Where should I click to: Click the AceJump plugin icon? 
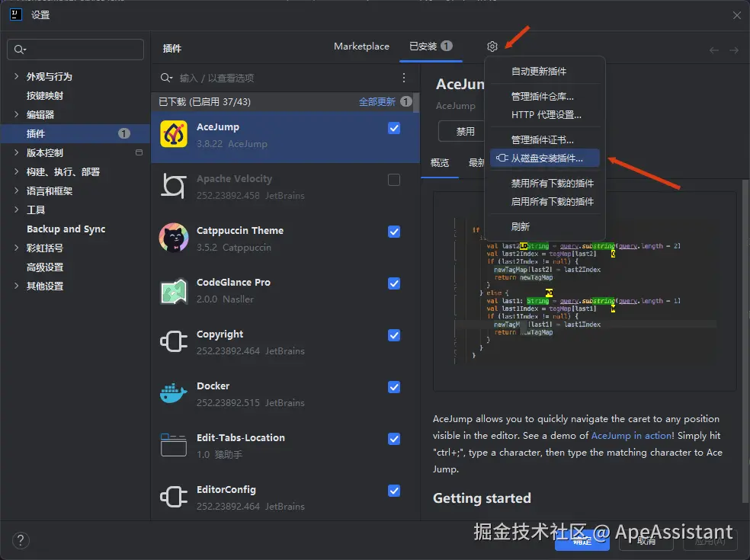tap(174, 134)
